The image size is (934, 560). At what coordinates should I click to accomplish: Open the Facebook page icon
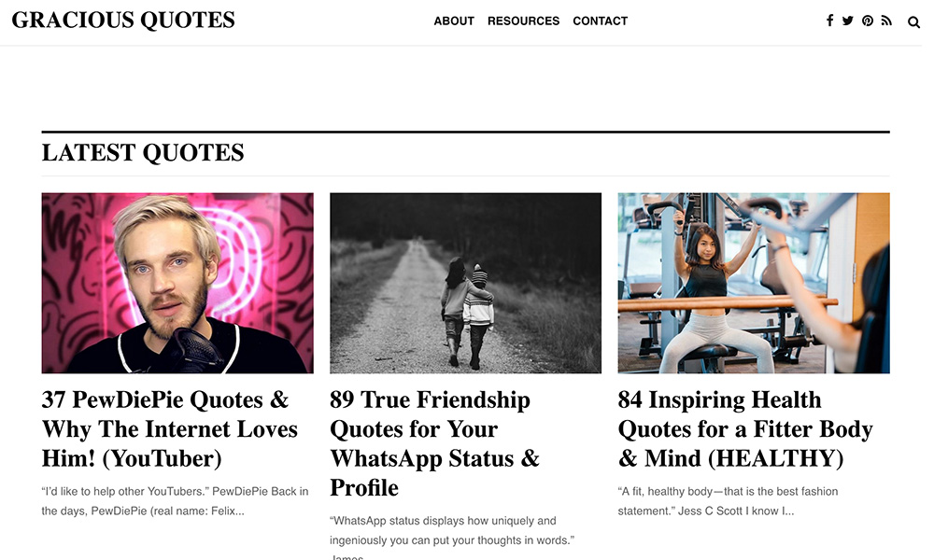point(829,21)
